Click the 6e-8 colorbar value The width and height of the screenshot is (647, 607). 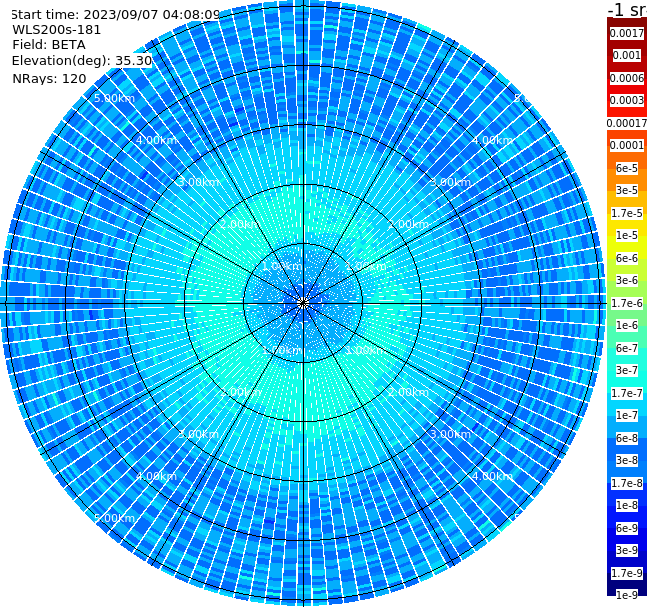(x=627, y=438)
